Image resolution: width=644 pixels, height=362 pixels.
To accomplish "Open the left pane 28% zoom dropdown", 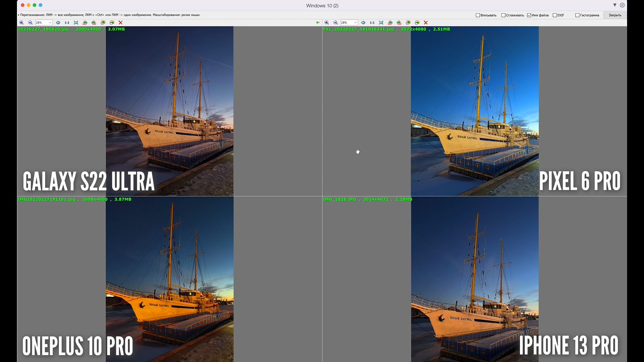I will (50, 23).
